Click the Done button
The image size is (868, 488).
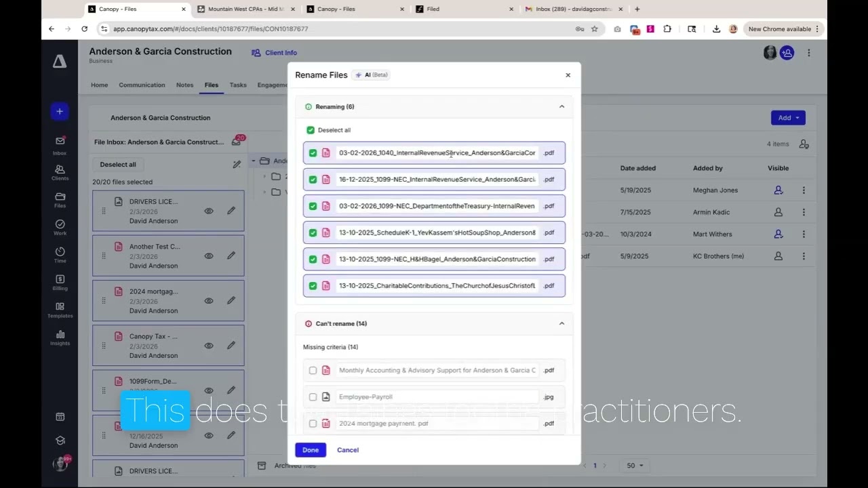pyautogui.click(x=311, y=450)
